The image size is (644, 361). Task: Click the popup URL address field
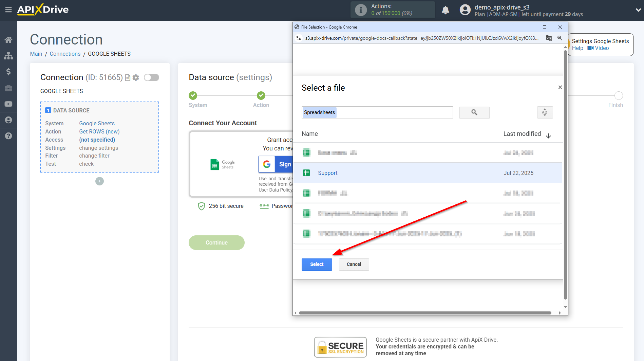point(422,38)
